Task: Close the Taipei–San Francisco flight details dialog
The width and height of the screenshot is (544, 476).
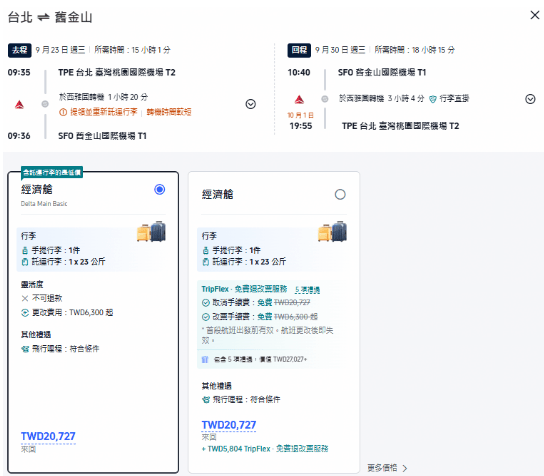Action: pos(535,15)
